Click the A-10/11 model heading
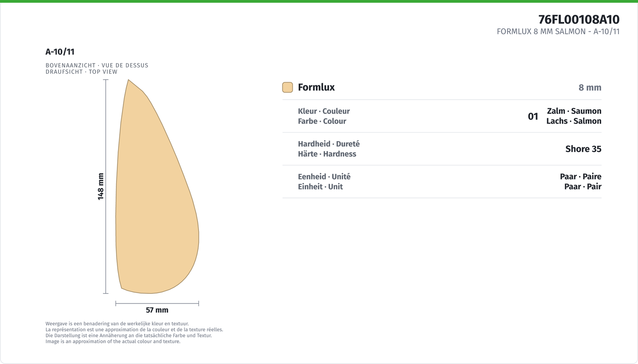Screen dimensions: 638x364 click(x=60, y=52)
